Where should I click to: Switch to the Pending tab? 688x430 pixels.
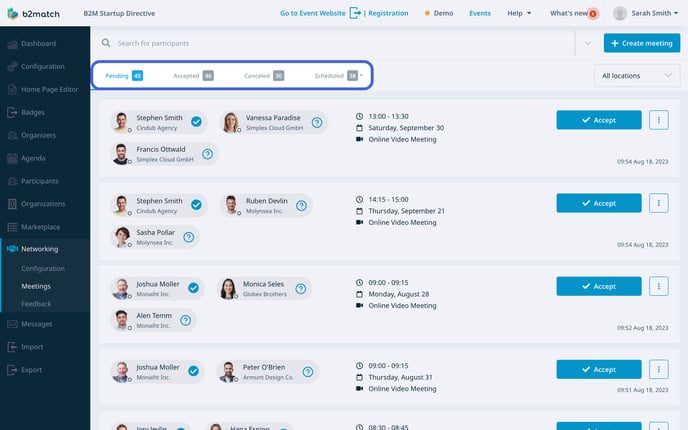124,75
